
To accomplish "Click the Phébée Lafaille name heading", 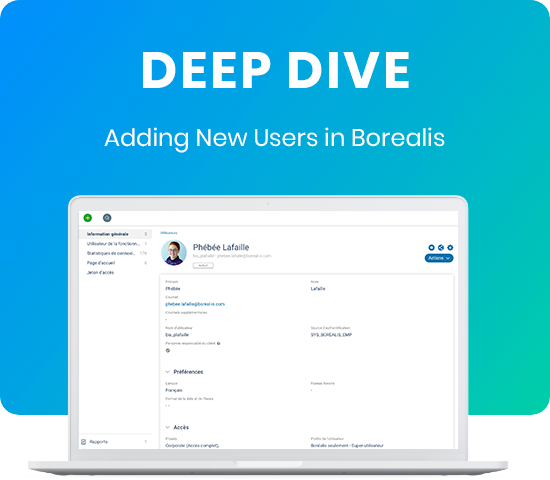I will (221, 247).
